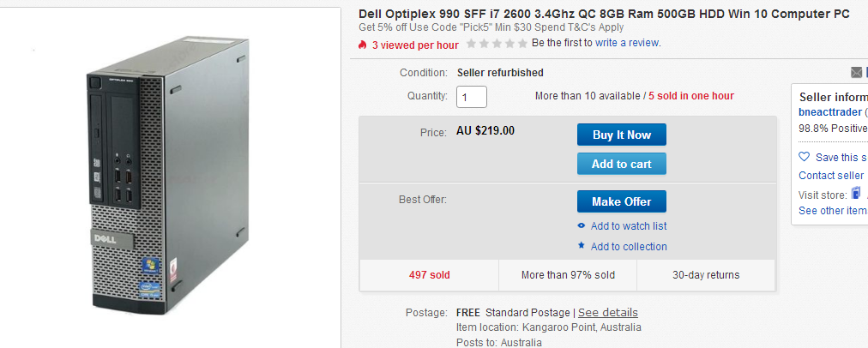Click the Contact seller link
This screenshot has width=868, height=348.
[831, 176]
